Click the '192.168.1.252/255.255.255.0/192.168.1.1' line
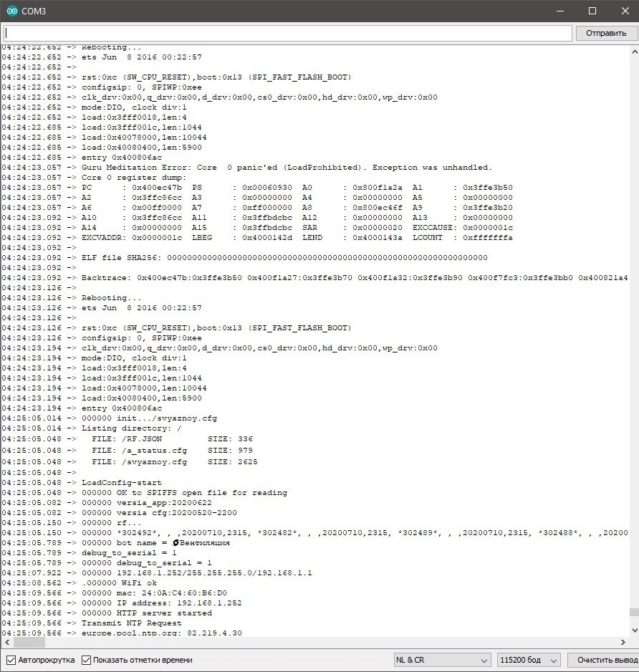This screenshot has height=672, width=639. [197, 573]
